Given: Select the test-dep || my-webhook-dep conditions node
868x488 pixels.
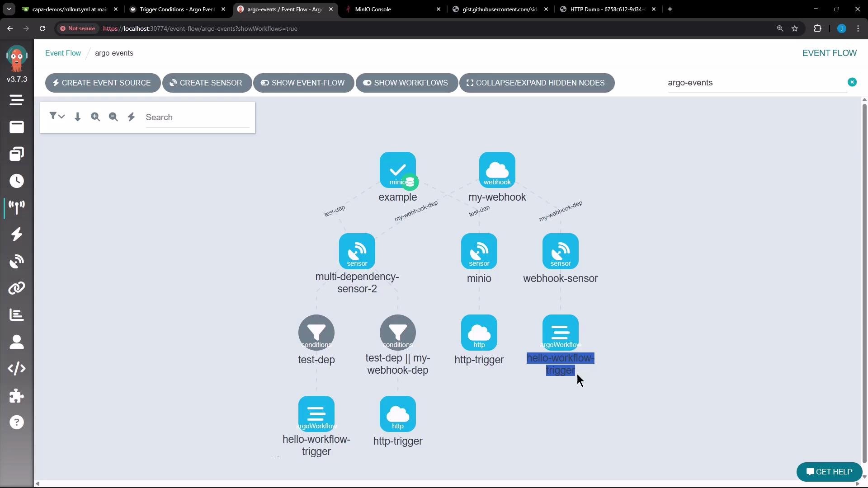Looking at the screenshot, I should (398, 333).
